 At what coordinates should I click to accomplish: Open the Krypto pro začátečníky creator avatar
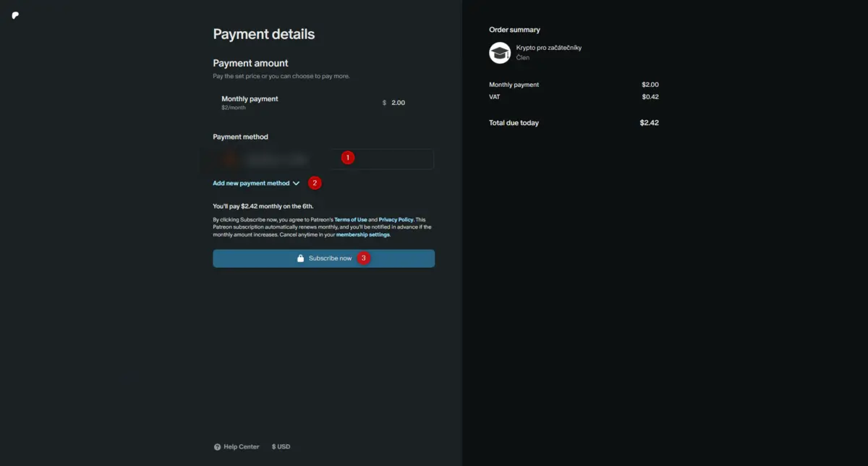[500, 52]
